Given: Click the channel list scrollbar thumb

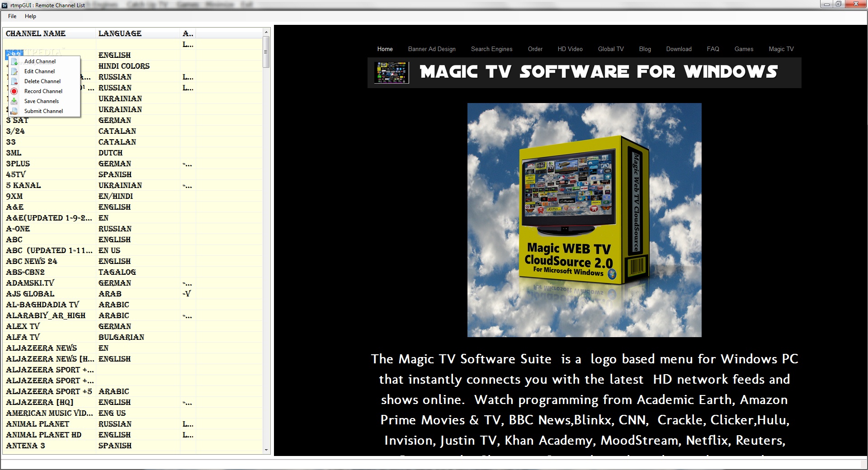Looking at the screenshot, I should point(266,52).
